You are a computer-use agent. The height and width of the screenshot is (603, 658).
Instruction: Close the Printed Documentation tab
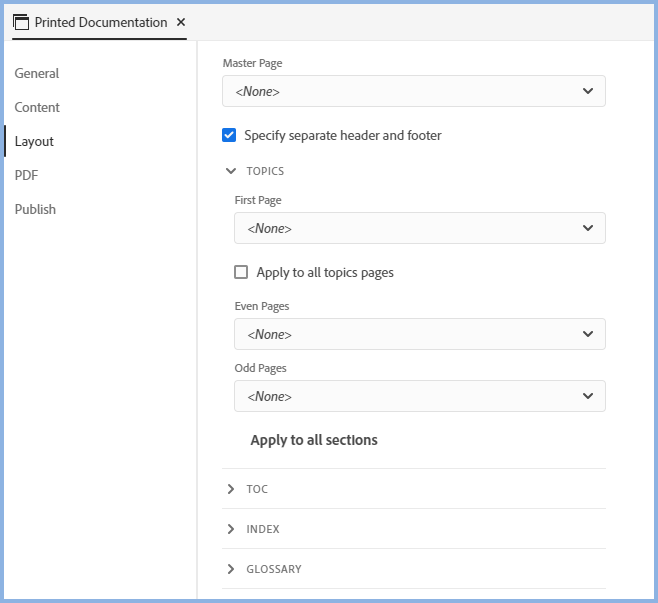tap(180, 22)
